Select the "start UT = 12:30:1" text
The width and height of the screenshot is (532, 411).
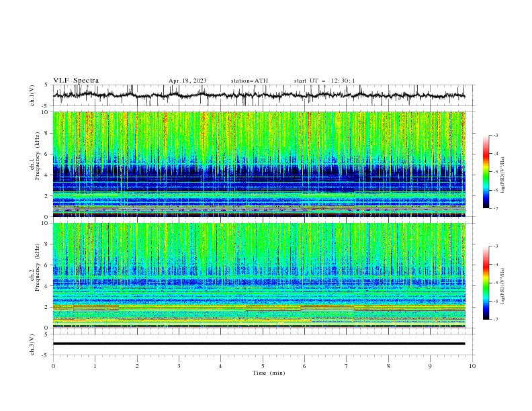(x=324, y=81)
